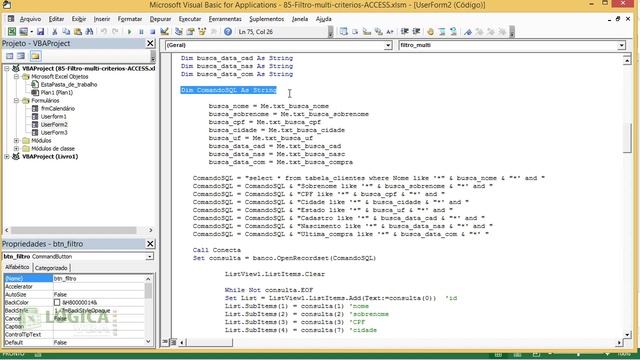The image size is (640, 360).
Task: Pause execution with the Break icon
Action: [141, 32]
